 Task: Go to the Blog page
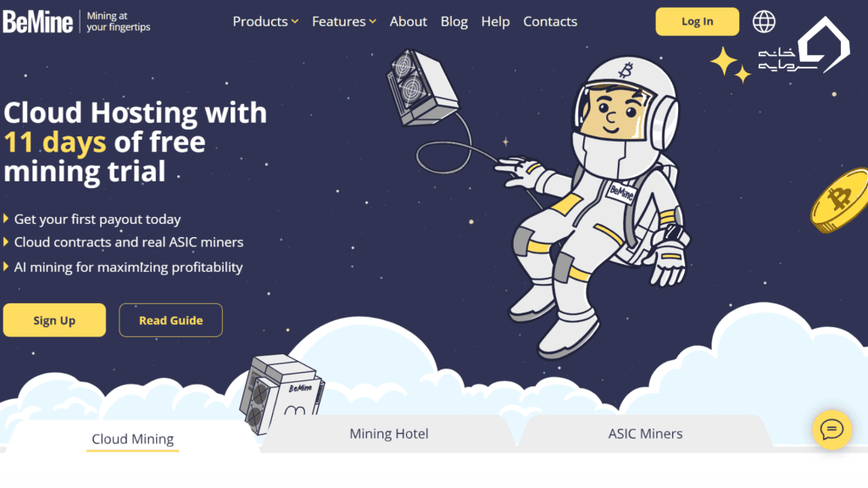(x=454, y=21)
